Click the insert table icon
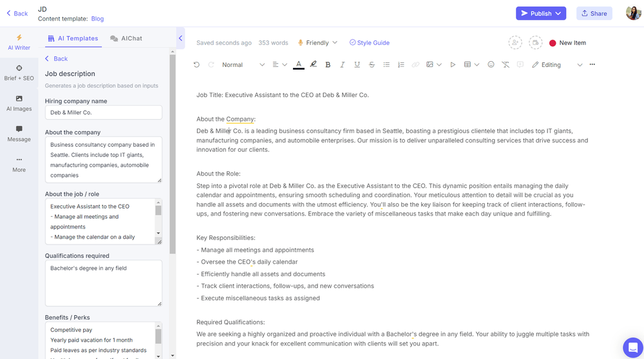The height and width of the screenshot is (359, 644). coord(468,64)
